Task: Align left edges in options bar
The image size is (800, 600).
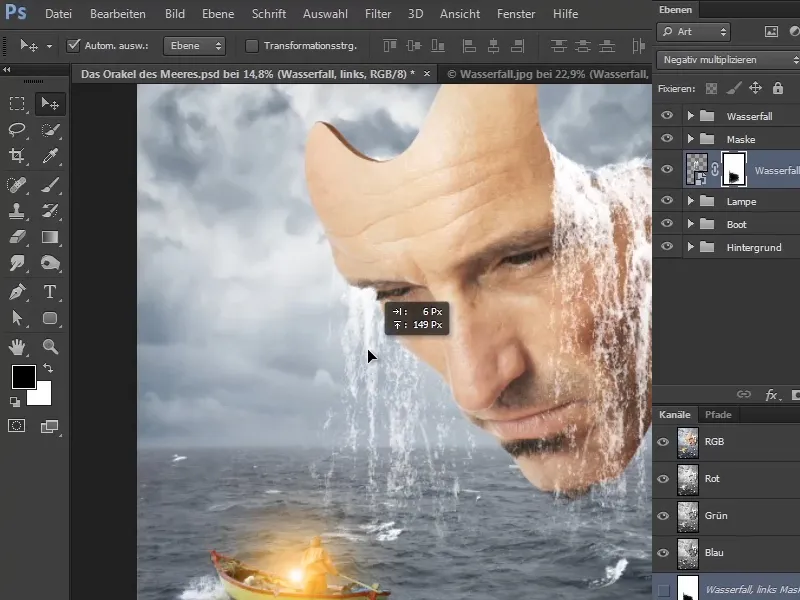Action: [x=469, y=46]
